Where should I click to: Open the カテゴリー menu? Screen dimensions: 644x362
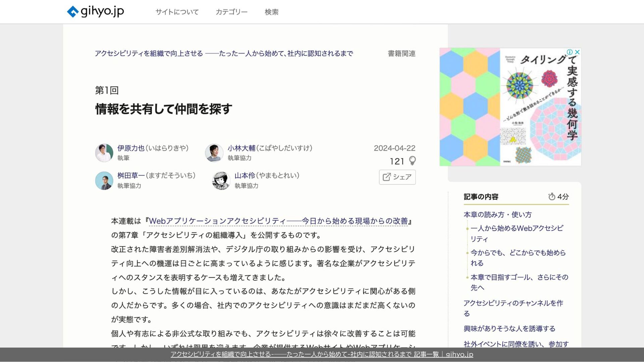point(231,12)
